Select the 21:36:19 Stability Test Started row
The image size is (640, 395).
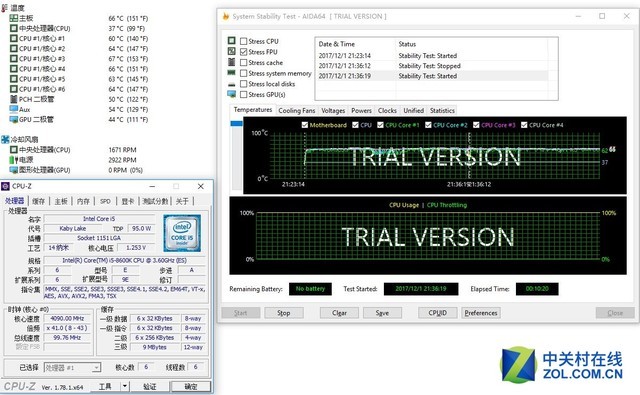(433, 76)
